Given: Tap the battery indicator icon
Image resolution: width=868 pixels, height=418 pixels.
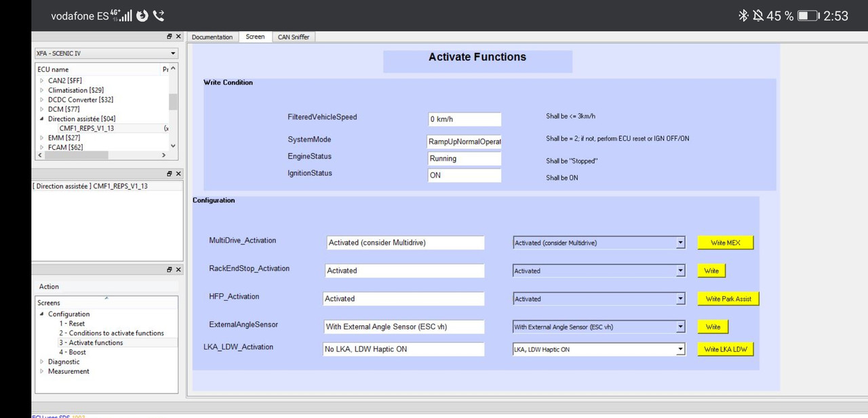Looking at the screenshot, I should (808, 16).
